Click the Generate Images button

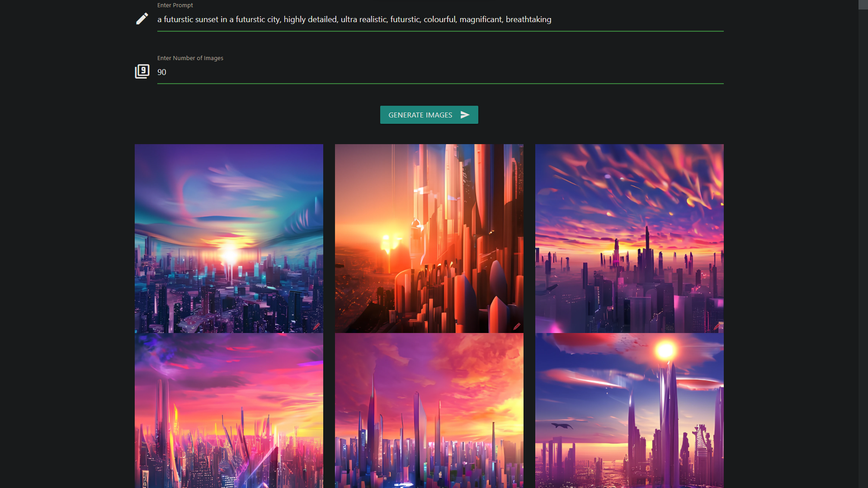(429, 115)
